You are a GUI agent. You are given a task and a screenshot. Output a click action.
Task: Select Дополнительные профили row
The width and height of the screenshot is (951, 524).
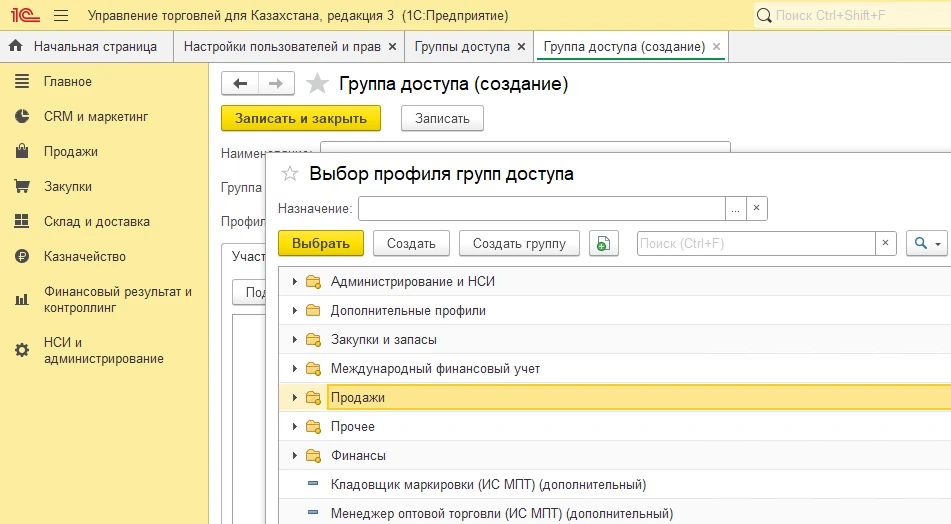(x=615, y=311)
